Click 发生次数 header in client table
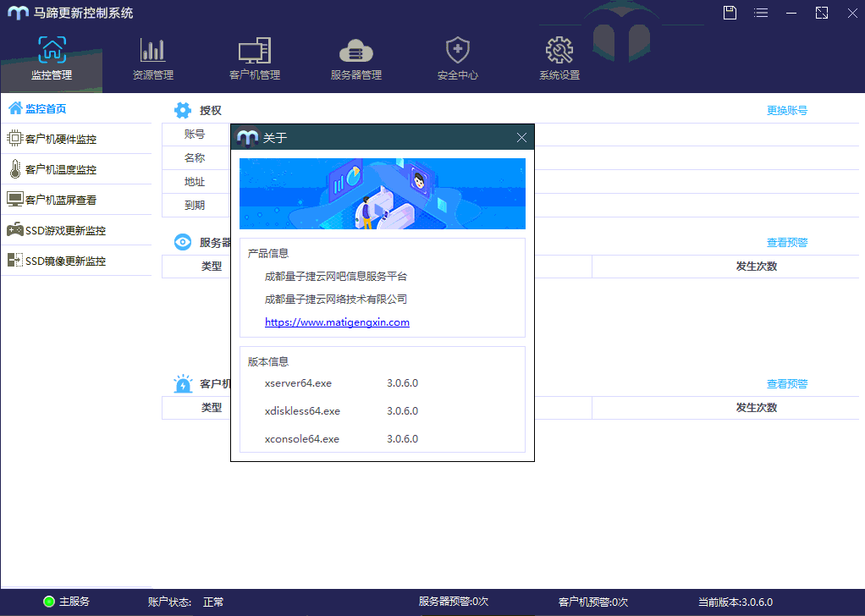This screenshot has width=865, height=616. click(757, 408)
